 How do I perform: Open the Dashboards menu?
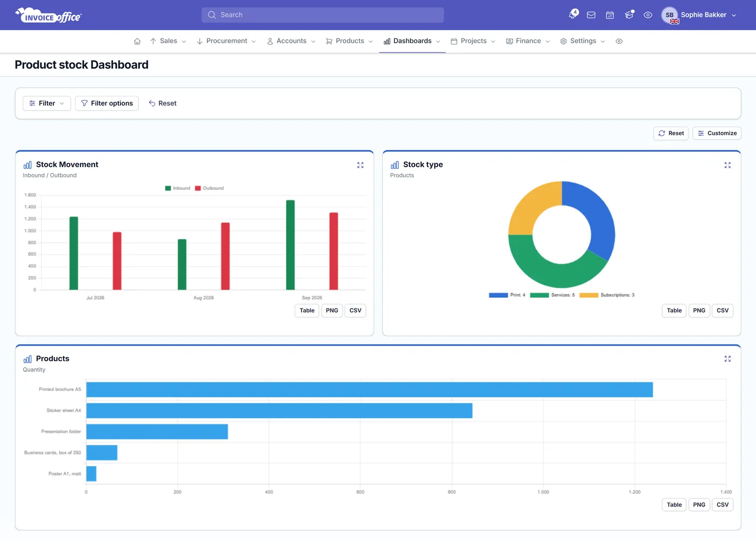(412, 41)
